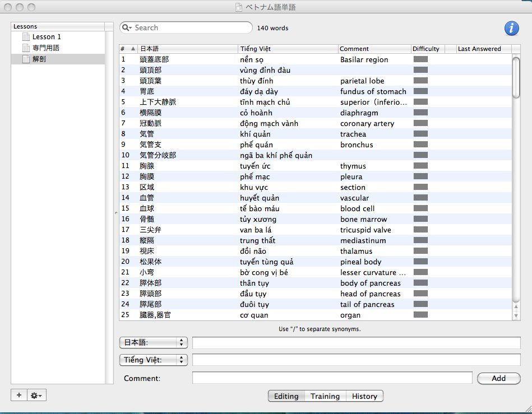Select the mediastinum comment cell
The image size is (532, 414).
coord(363,240)
